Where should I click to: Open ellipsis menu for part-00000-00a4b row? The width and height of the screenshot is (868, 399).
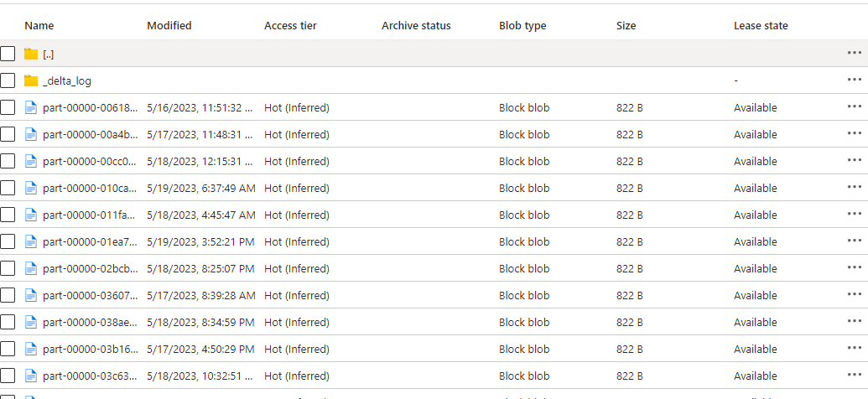(x=855, y=134)
